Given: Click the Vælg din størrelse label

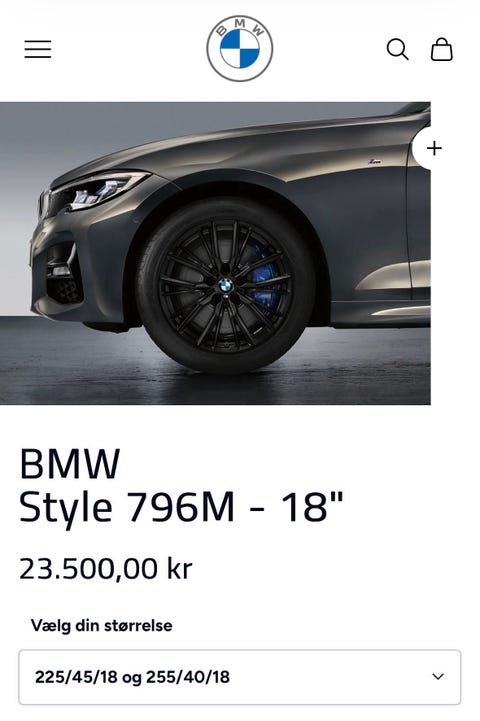Looking at the screenshot, I should (x=102, y=625).
